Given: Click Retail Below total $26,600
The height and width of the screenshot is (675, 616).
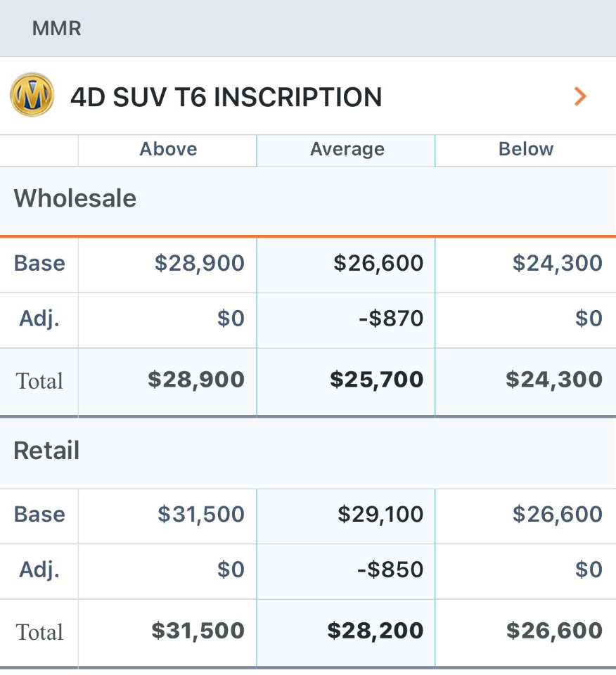Looking at the screenshot, I should click(x=554, y=631).
